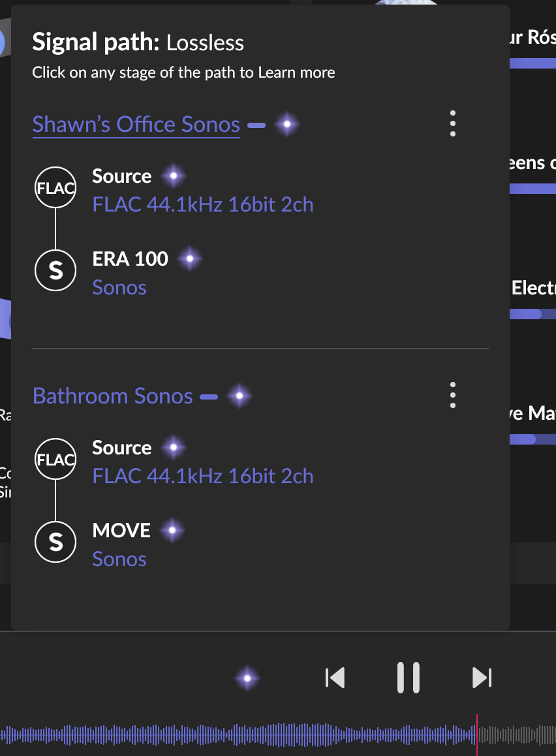Click the lossless star next to ERA 100
The image size is (556, 756).
190,259
